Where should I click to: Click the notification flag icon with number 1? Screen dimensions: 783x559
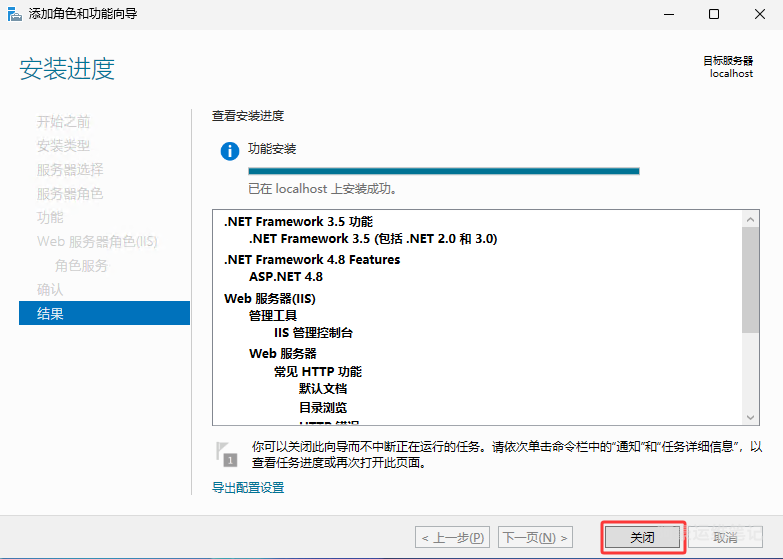[x=227, y=454]
